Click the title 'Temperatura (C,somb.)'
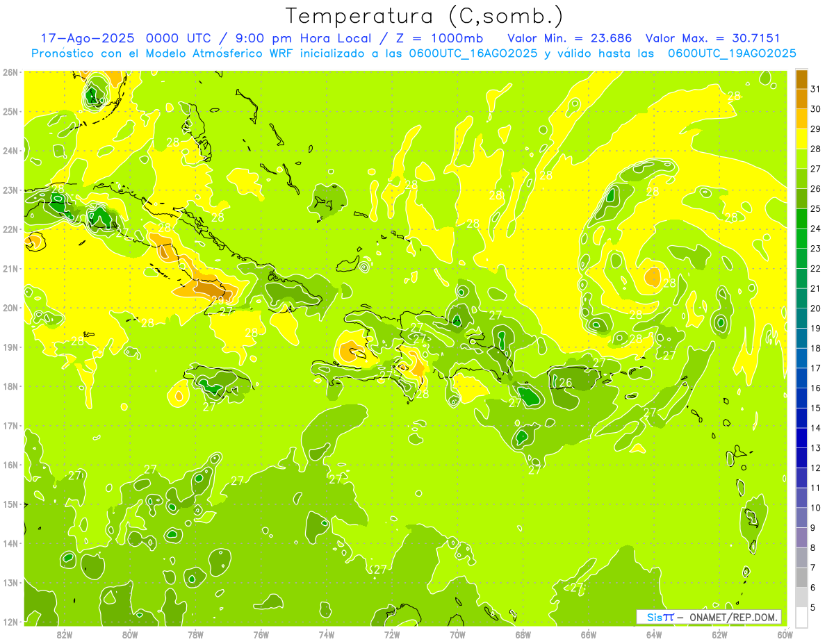 [425, 16]
